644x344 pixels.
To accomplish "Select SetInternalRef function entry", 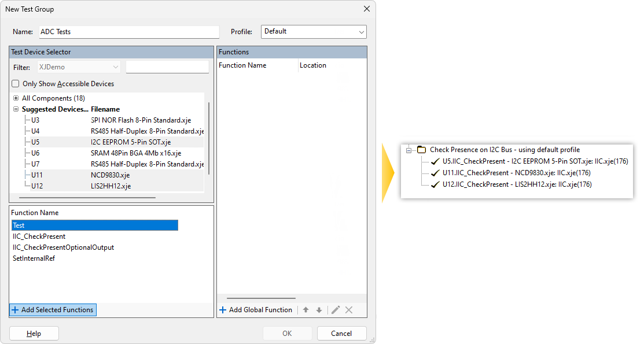I will 34,258.
